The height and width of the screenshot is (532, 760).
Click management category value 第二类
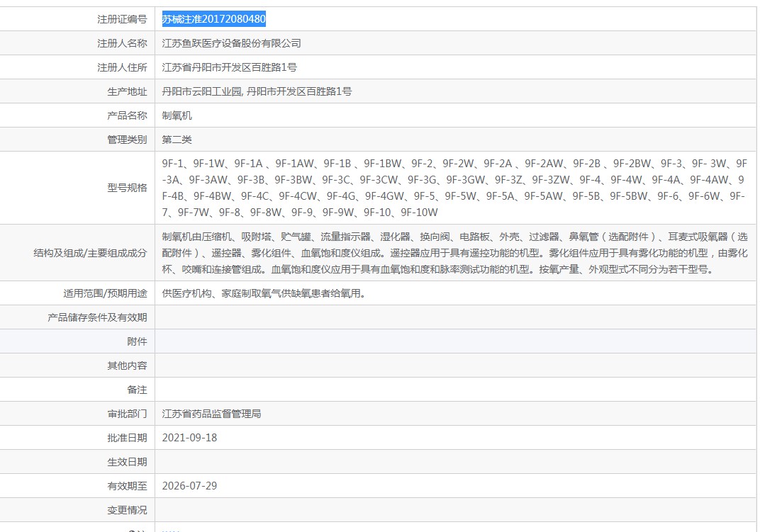pos(177,140)
